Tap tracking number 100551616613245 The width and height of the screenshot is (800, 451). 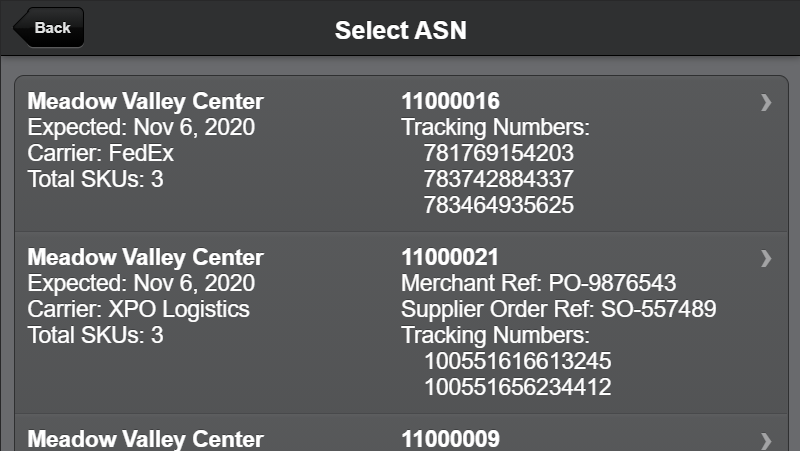[517, 361]
